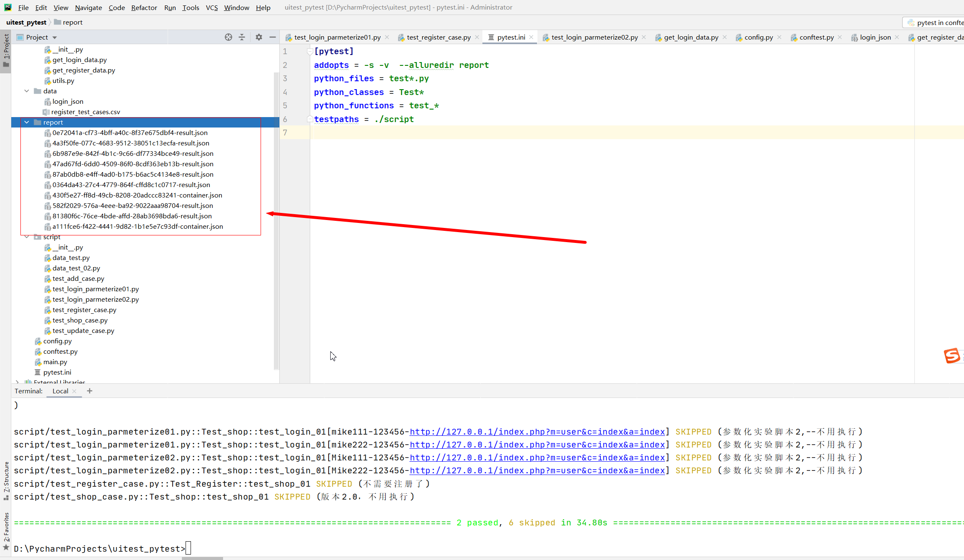Screen dimensions: 964x560
Task: Open Project panel settings gear
Action: click(259, 37)
